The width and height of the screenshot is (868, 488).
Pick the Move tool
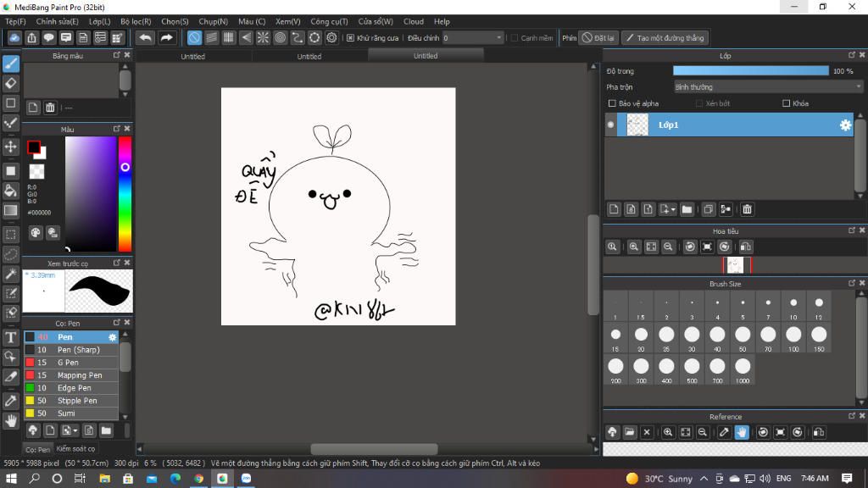point(11,147)
